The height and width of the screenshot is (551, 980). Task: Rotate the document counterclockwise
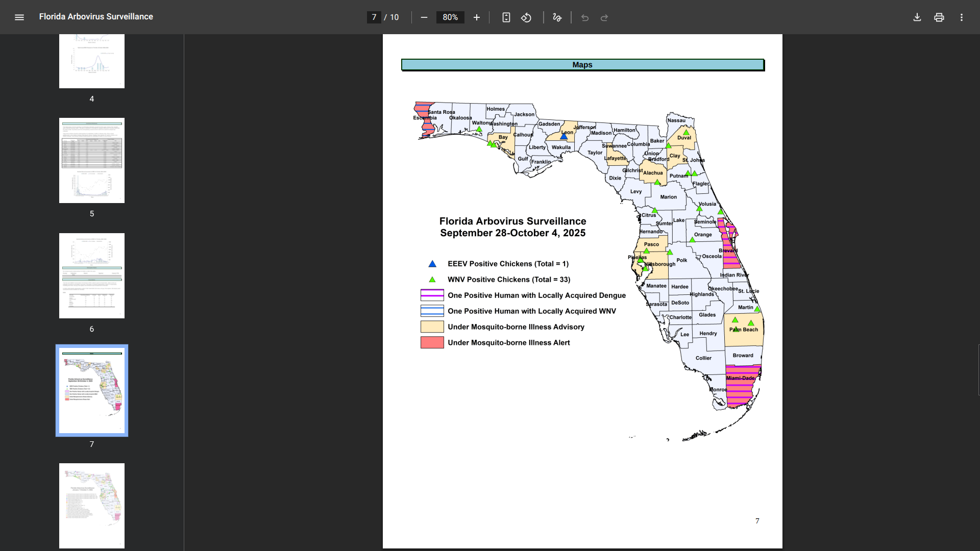coord(526,17)
